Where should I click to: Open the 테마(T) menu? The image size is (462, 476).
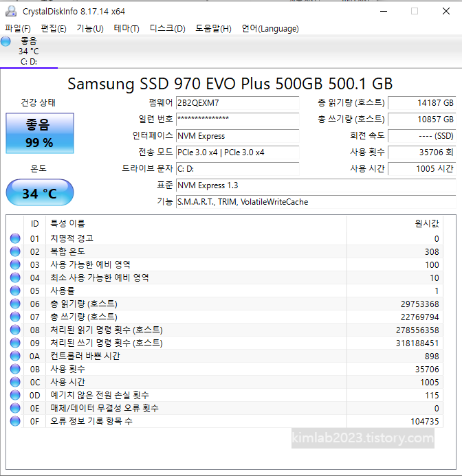pyautogui.click(x=126, y=29)
